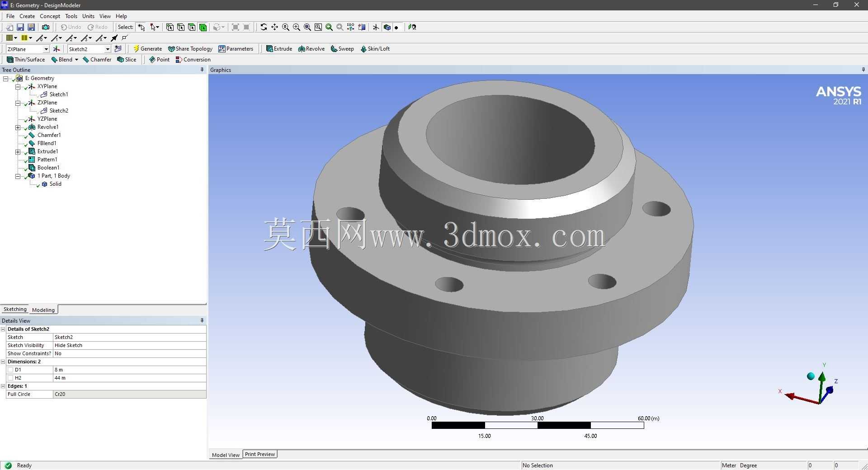Viewport: 868px width, 470px height.
Task: Open the Create menu
Action: tap(27, 16)
